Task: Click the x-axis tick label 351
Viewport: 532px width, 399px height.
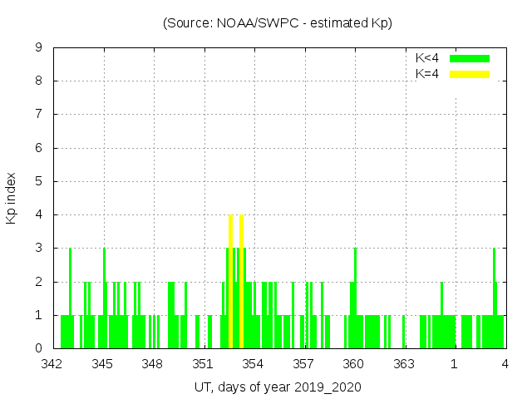Action: 203,364
